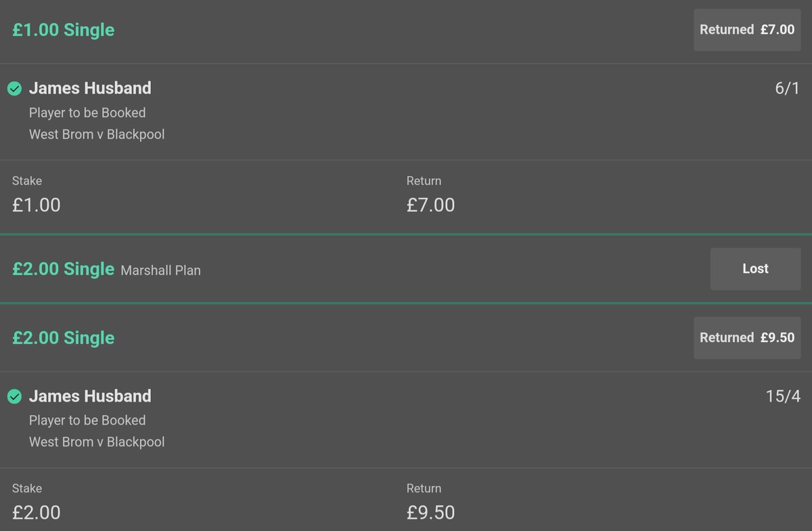This screenshot has height=531, width=812.
Task: Click the £1.00 stake amount
Action: click(x=37, y=205)
